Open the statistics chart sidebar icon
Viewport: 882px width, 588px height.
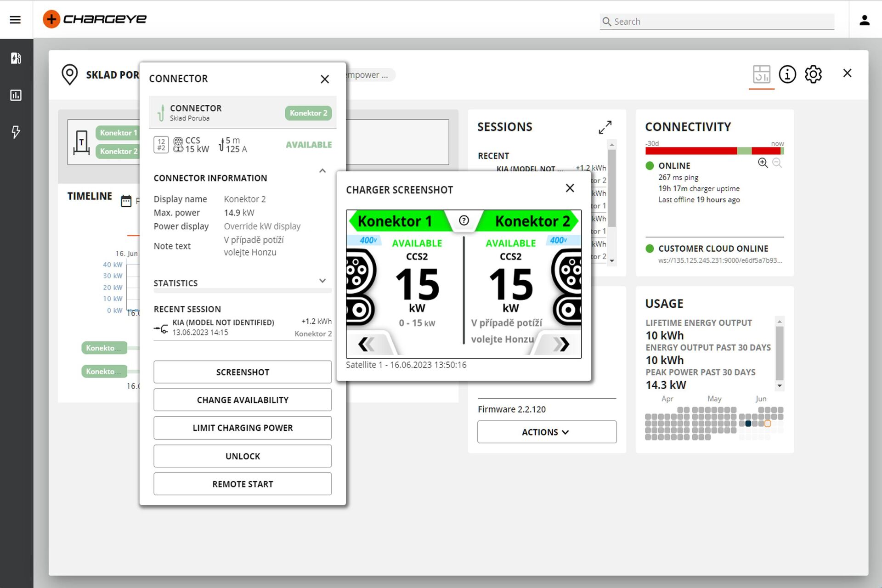pyautogui.click(x=16, y=96)
